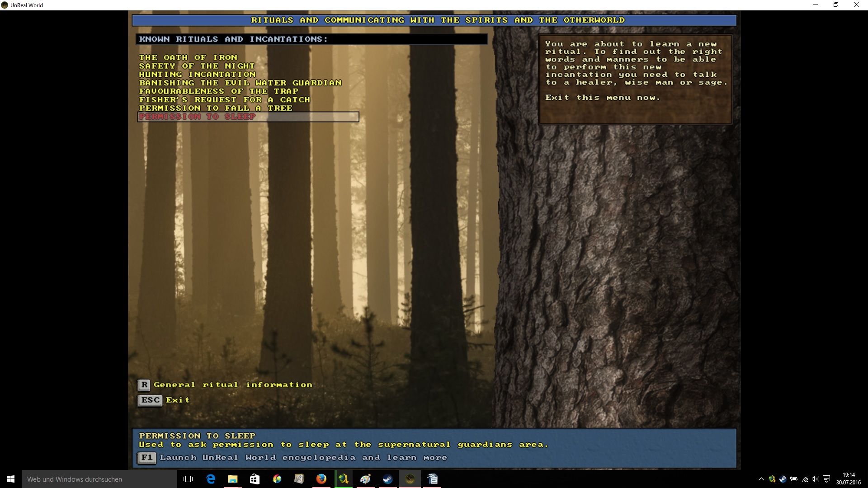Open the Action Center notifications
This screenshot has width=868, height=488.
[826, 479]
